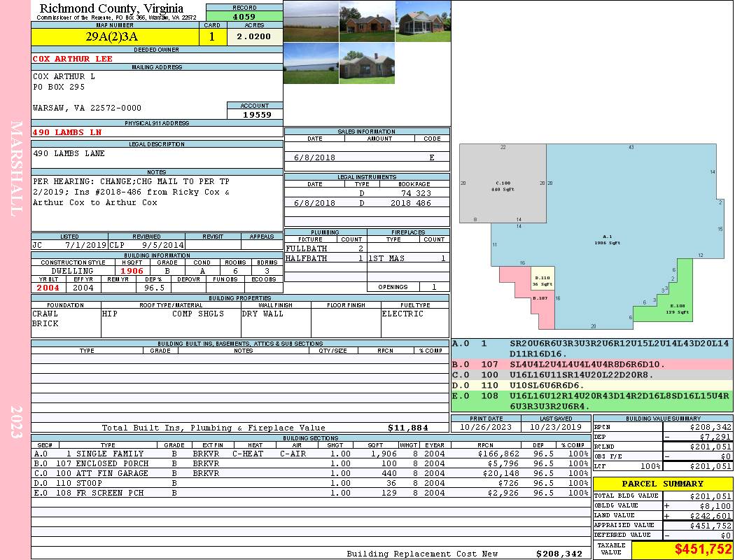Click the print date 10/26/2023
The height and width of the screenshot is (560, 735).
[486, 428]
